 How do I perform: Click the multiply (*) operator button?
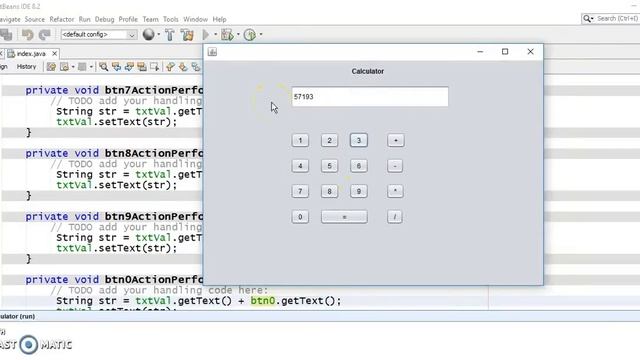[x=395, y=191]
